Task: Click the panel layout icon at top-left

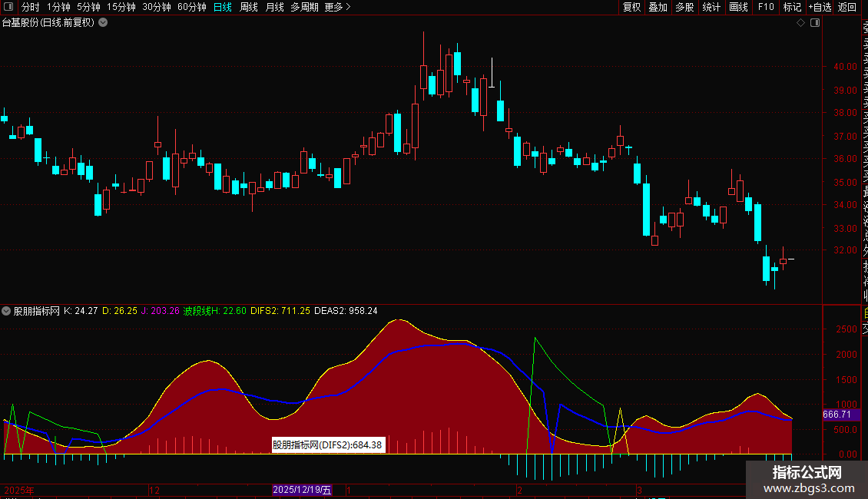Action: pyautogui.click(x=8, y=7)
